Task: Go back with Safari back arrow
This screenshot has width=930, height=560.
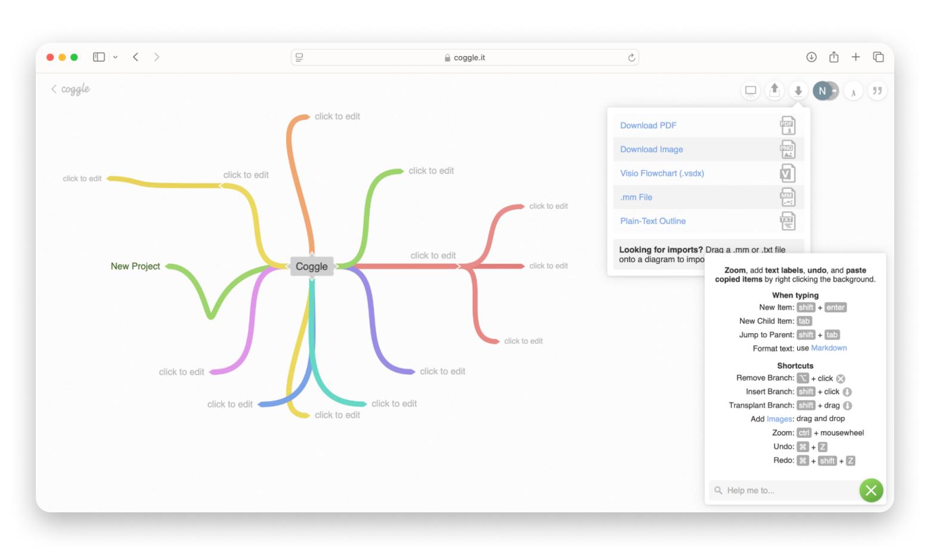Action: [136, 57]
